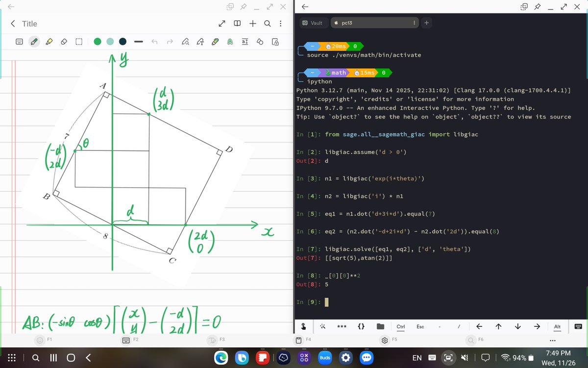The height and width of the screenshot is (368, 588).
Task: Tap the back arrow above the terminal
Action: (x=304, y=7)
